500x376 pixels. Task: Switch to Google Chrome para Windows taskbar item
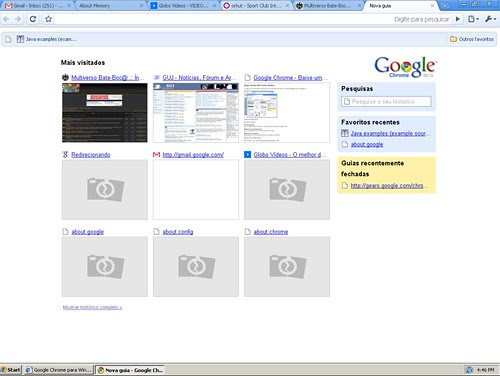pos(59,370)
